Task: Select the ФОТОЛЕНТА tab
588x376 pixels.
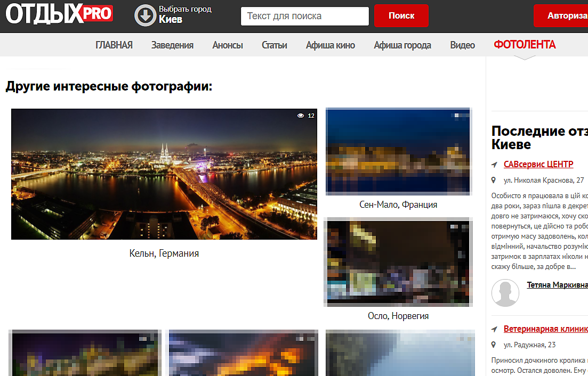Action: pos(525,45)
